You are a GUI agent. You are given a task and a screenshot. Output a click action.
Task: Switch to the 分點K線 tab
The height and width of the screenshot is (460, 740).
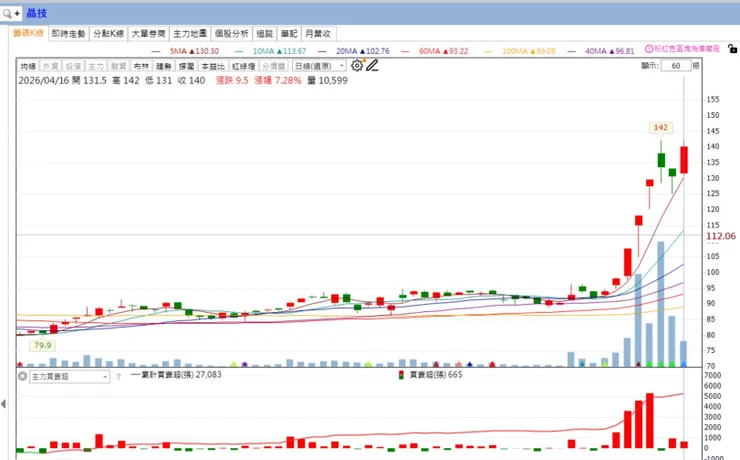[x=109, y=33]
